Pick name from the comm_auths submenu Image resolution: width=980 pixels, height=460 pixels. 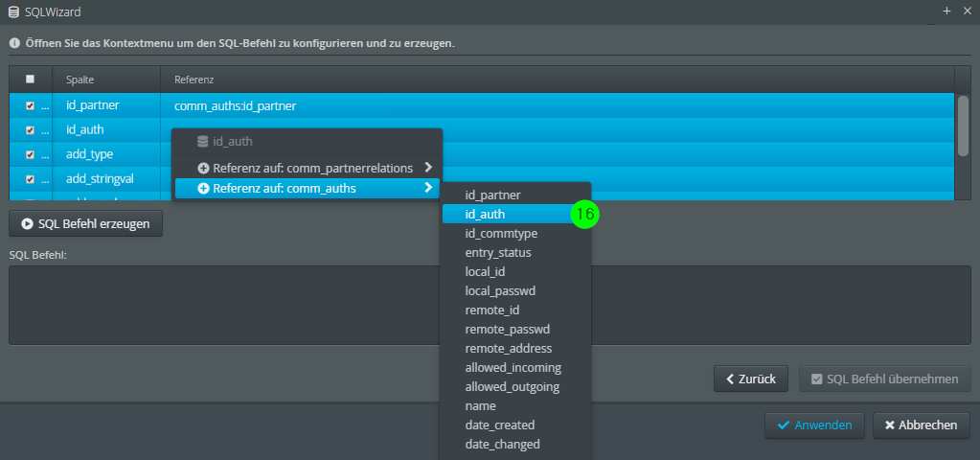[x=516, y=406]
